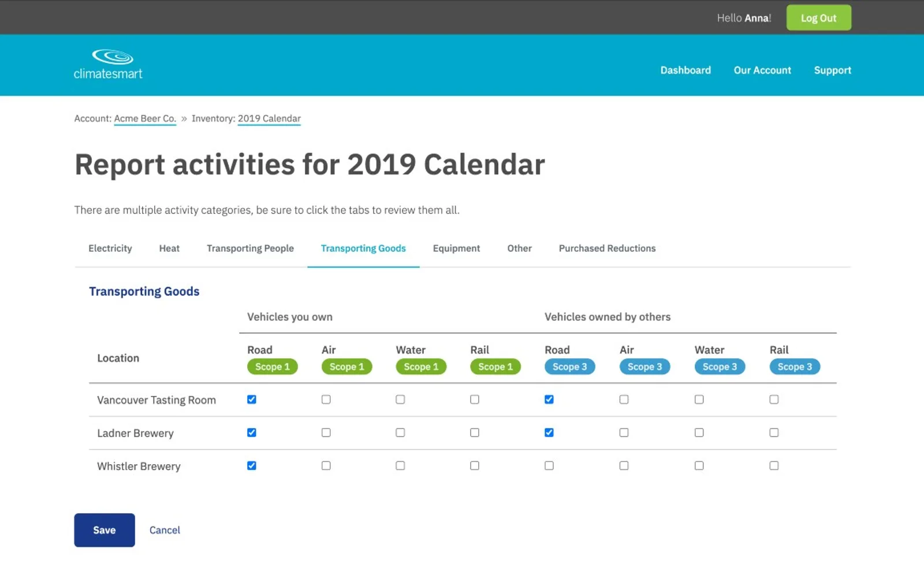The height and width of the screenshot is (578, 924).
Task: Click the climatesmart logo
Action: [x=108, y=64]
